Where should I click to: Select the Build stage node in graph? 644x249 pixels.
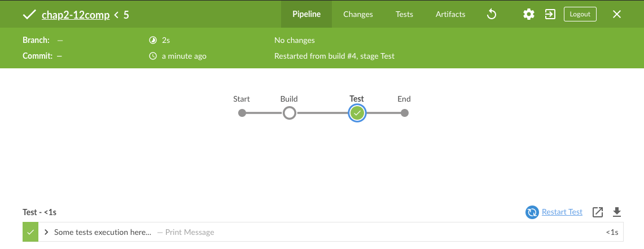click(290, 113)
